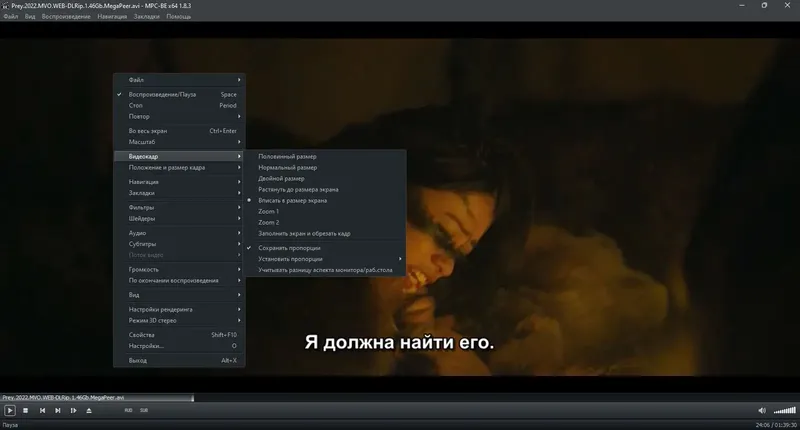
Task: Mute sound via the speaker icon
Action: (x=762, y=410)
